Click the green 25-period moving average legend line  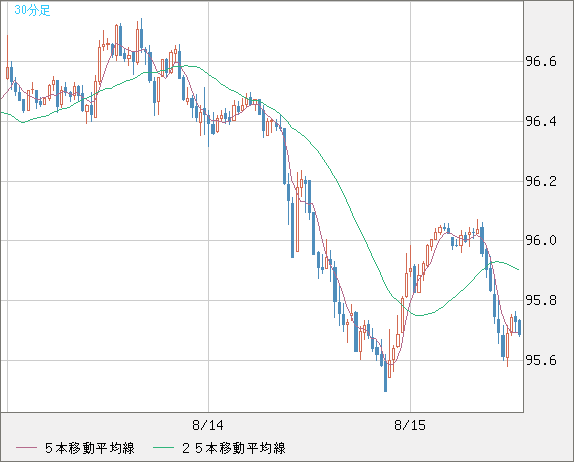tap(163, 448)
